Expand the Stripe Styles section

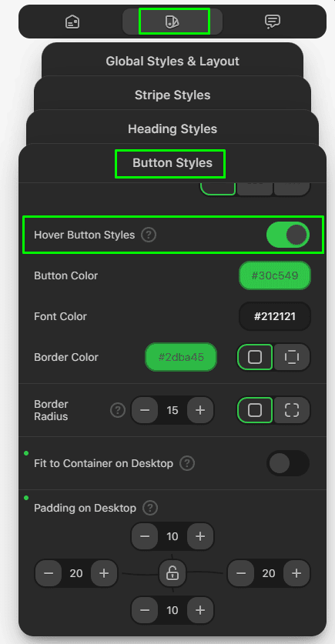pyautogui.click(x=173, y=95)
